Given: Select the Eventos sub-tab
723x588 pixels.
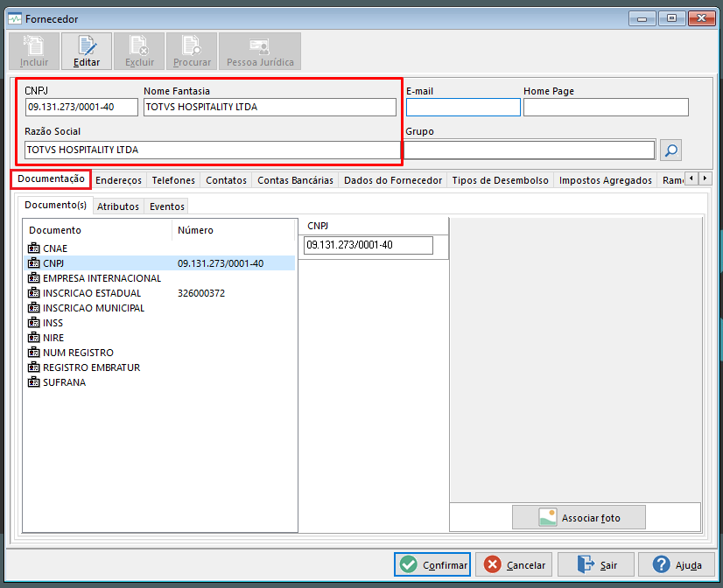Looking at the screenshot, I should (167, 206).
